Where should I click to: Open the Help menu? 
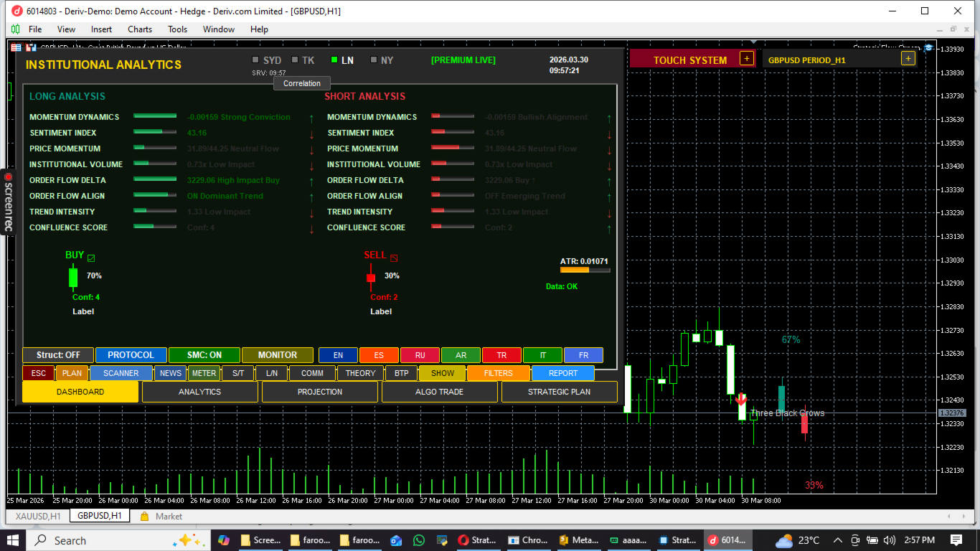259,29
